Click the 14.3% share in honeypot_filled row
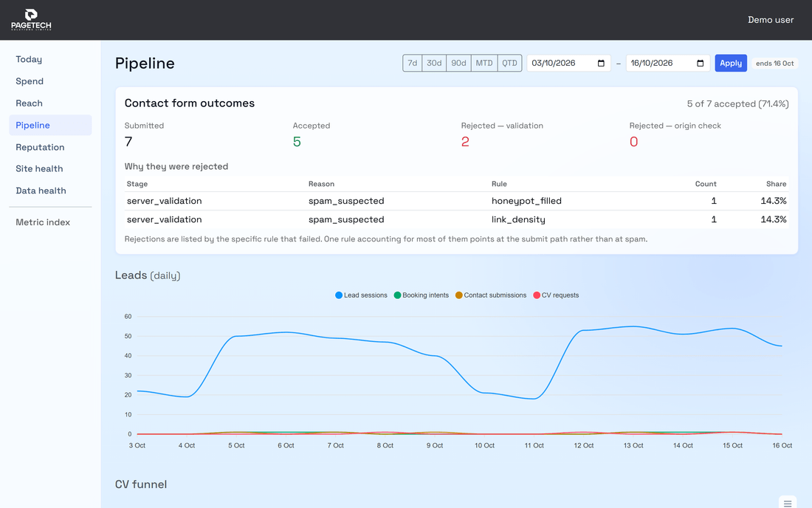This screenshot has height=508, width=812. [x=774, y=201]
